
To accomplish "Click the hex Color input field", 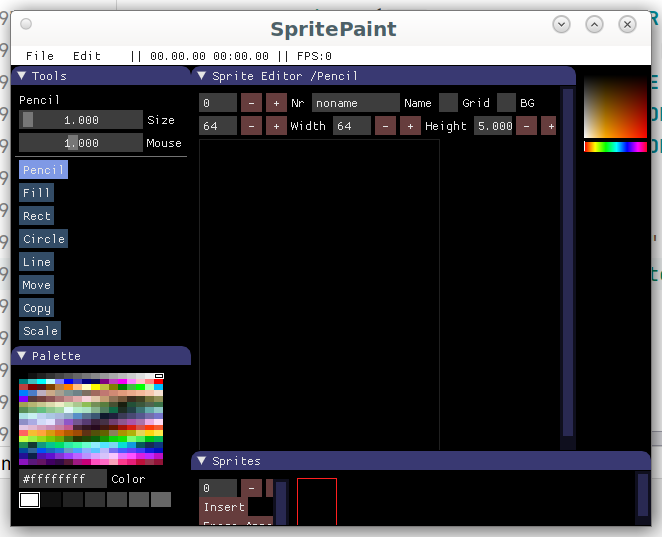I will pyautogui.click(x=63, y=479).
